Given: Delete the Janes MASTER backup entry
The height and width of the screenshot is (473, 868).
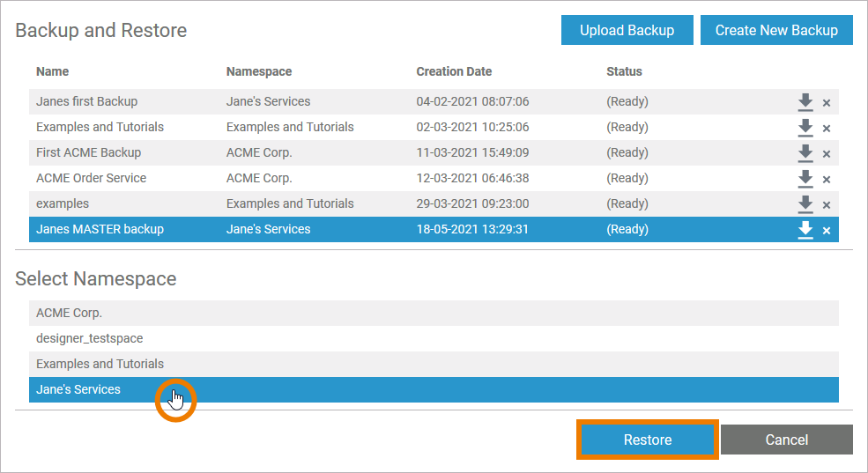Looking at the screenshot, I should [827, 231].
